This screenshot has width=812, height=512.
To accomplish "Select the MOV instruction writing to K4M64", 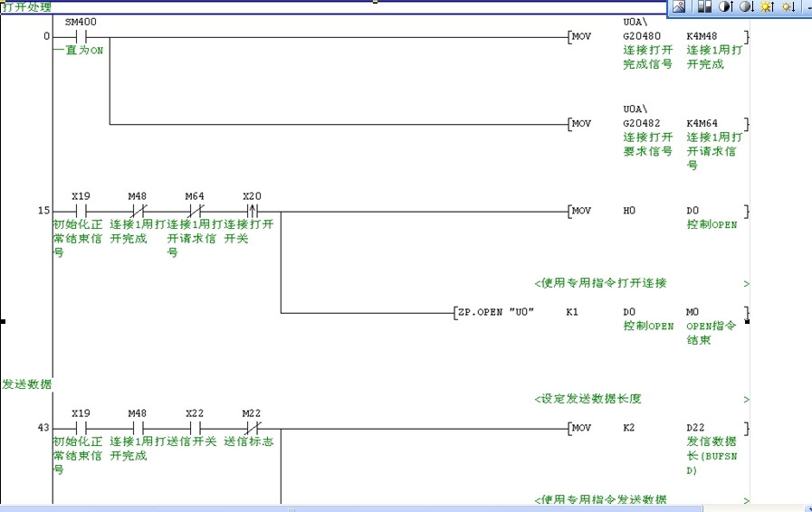I will [580, 124].
